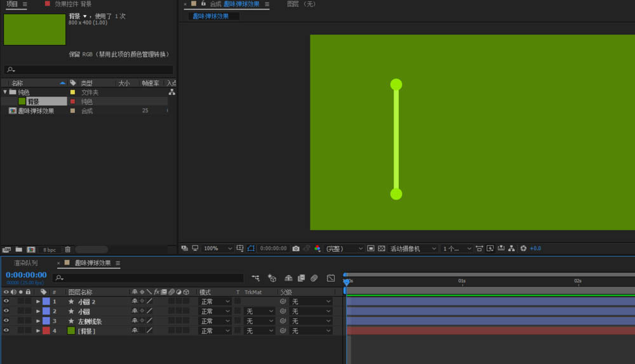
Task: Switch to the 项目 panel tab
Action: click(12, 4)
